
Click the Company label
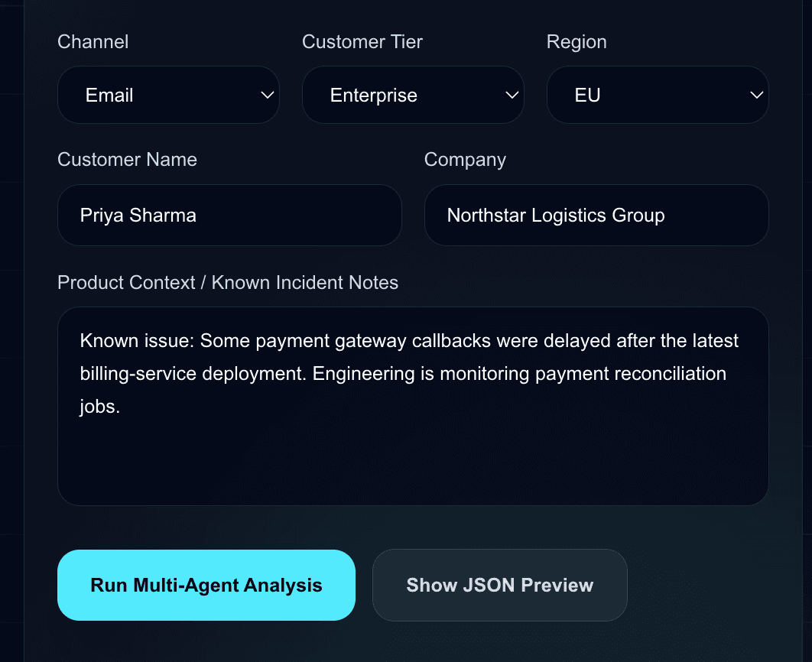[x=465, y=160]
